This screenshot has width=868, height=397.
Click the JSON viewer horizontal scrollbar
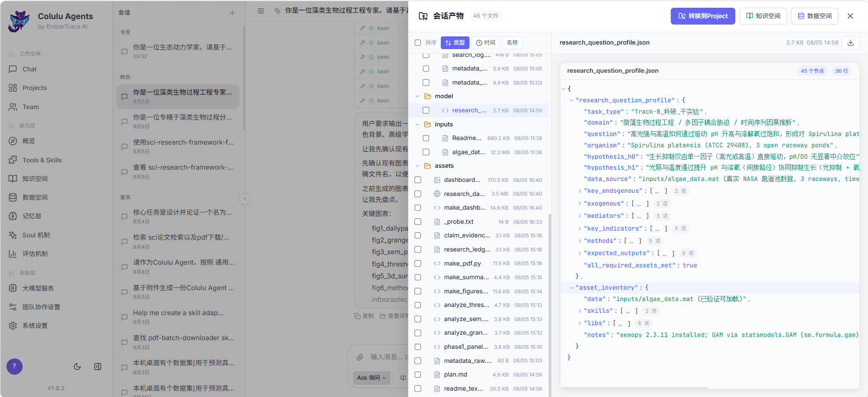[634, 388]
